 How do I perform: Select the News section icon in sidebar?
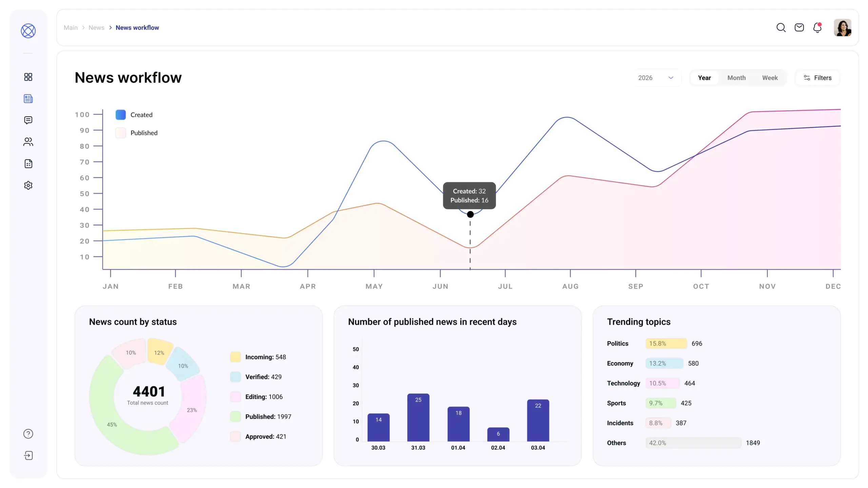[x=28, y=99]
